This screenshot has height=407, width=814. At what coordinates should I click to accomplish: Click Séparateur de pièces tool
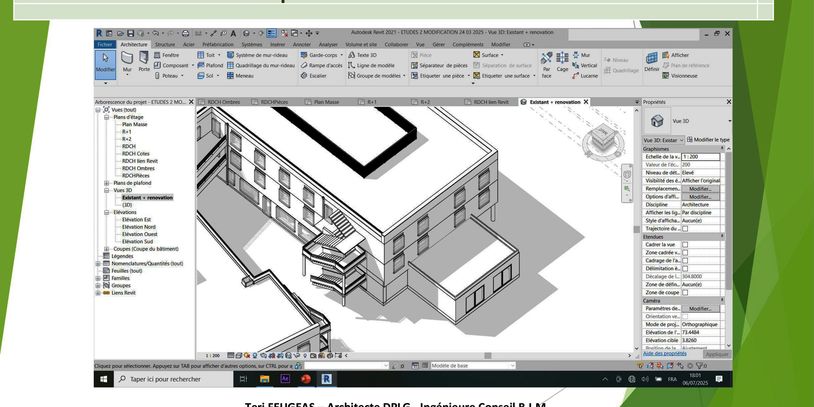click(439, 65)
